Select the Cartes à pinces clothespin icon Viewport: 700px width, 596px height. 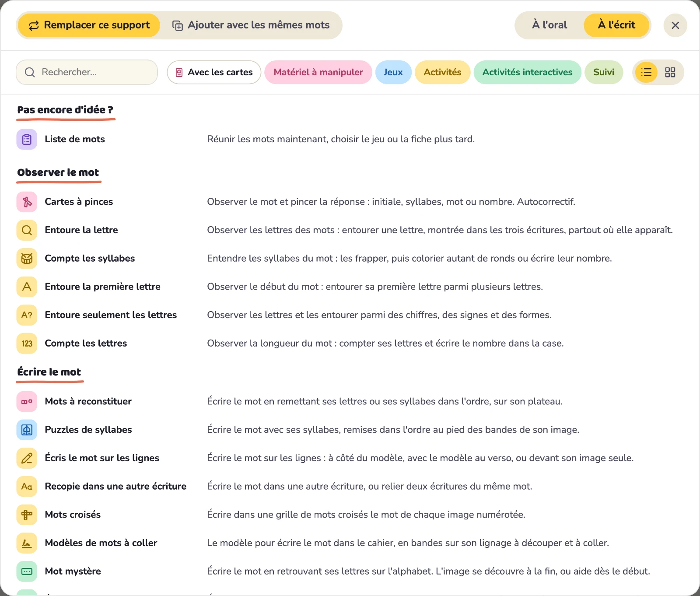27,202
